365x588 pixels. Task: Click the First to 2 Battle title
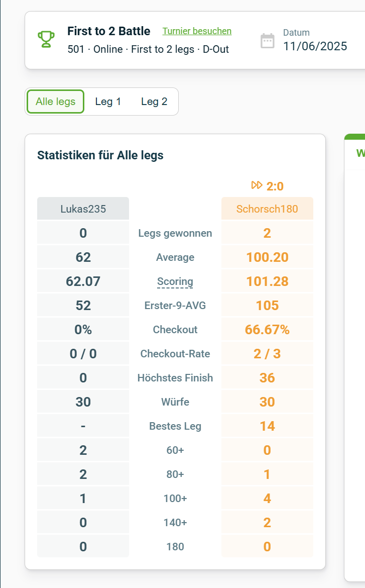click(108, 31)
